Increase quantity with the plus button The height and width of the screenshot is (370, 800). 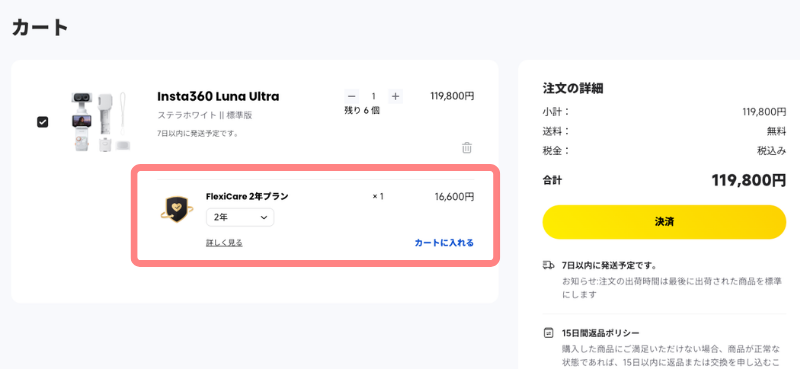point(395,96)
